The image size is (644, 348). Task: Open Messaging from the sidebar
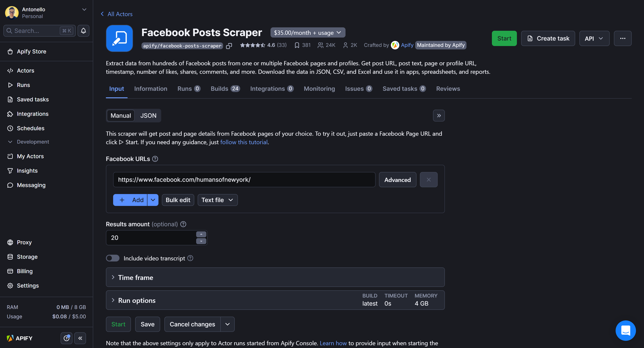coord(31,185)
